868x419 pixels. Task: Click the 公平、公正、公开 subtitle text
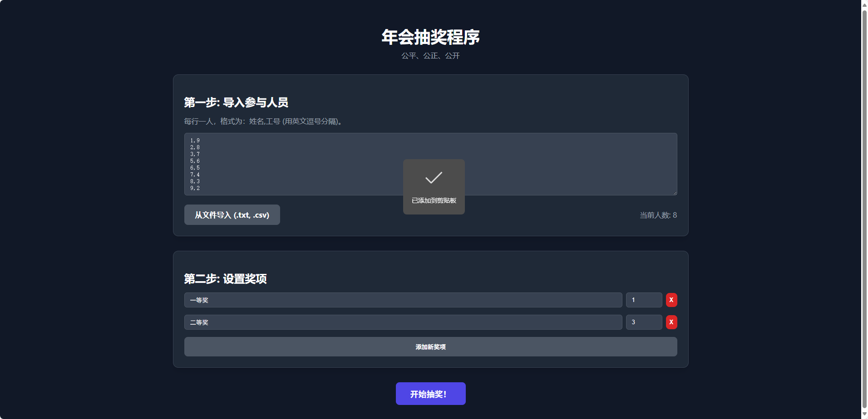click(430, 55)
